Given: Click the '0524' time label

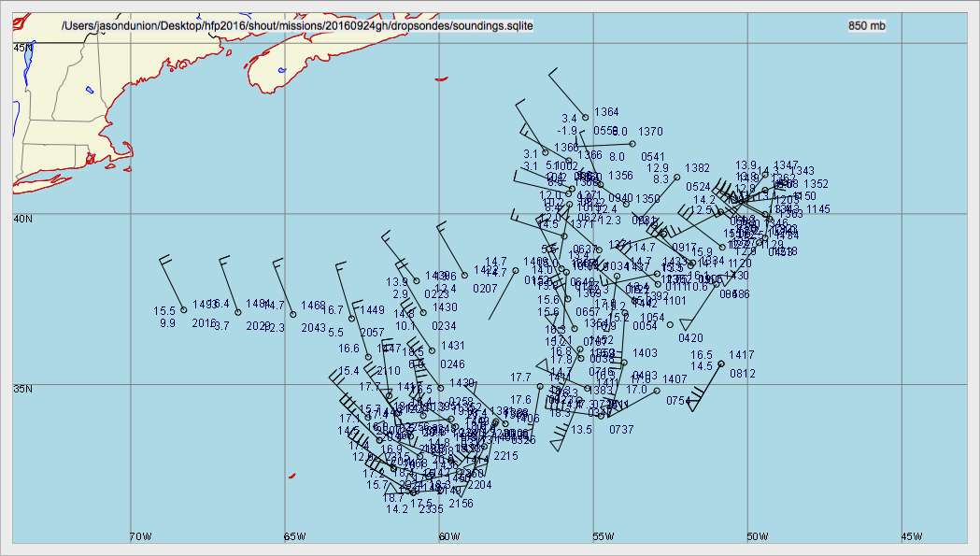Looking at the screenshot, I should tap(698, 187).
